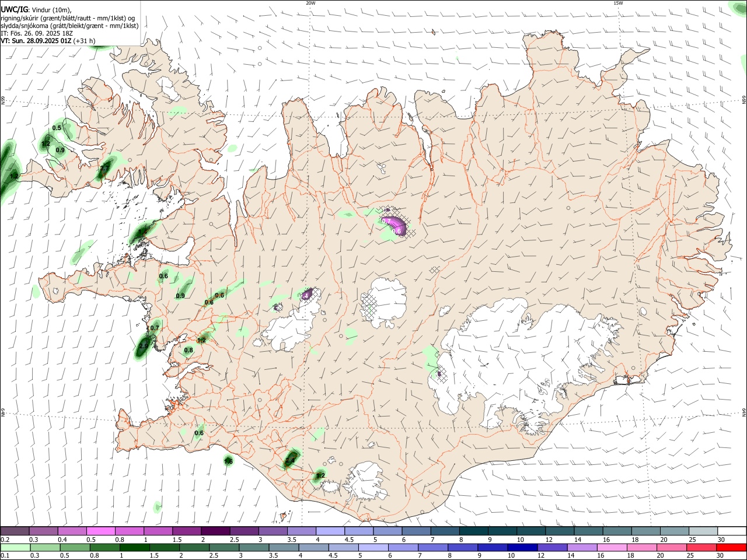Select the pale grey 25–30 swatch in the upper legend

(x=704, y=531)
